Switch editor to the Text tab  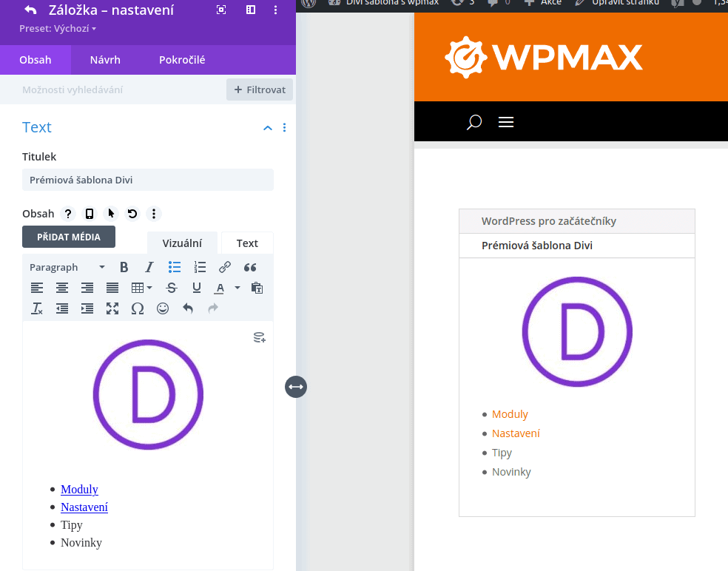247,243
